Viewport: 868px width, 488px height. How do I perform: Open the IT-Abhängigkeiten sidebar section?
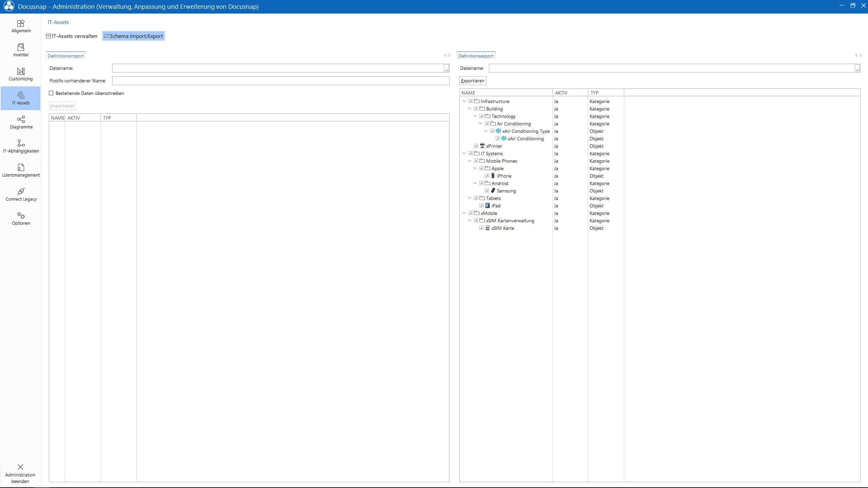[21, 147]
